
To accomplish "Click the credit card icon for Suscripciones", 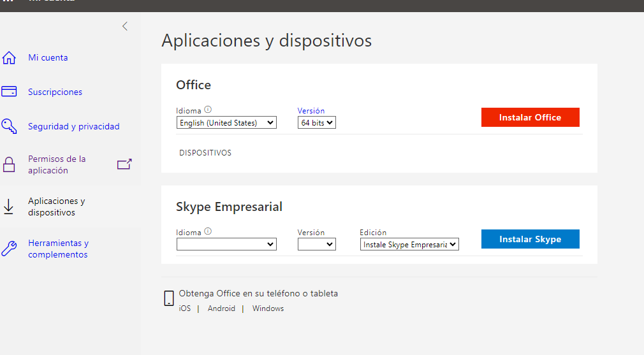I will click(9, 92).
